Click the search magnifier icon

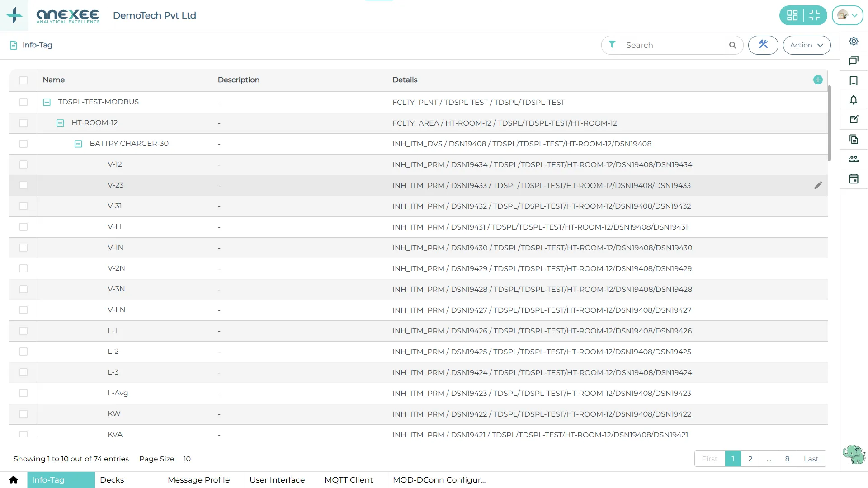coord(733,45)
